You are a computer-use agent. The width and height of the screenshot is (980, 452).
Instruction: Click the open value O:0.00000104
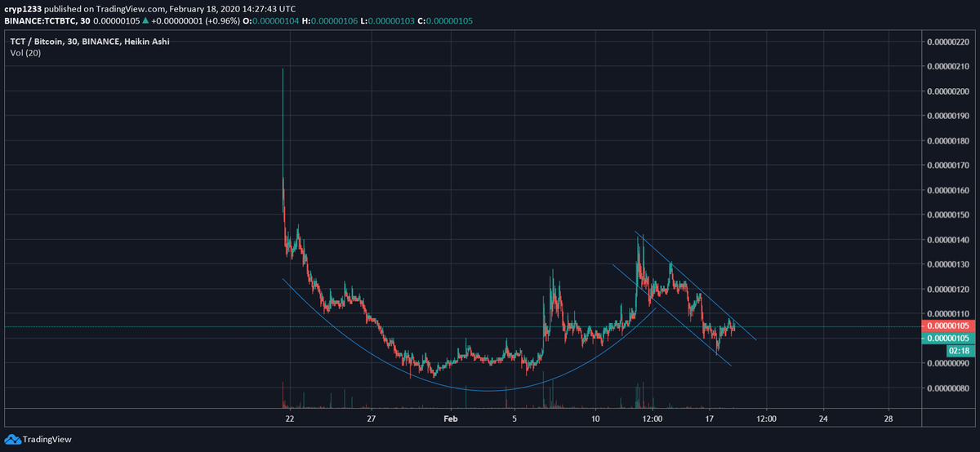pyautogui.click(x=272, y=20)
